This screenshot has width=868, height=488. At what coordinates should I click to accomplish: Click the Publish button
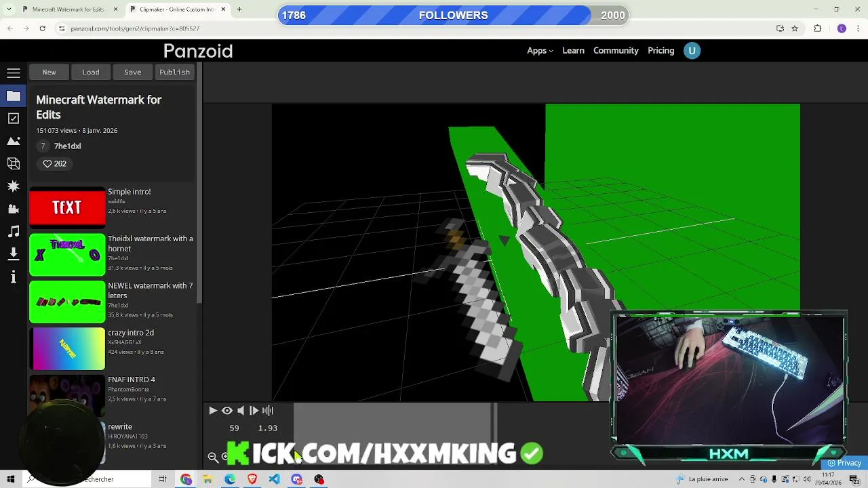[x=175, y=72]
